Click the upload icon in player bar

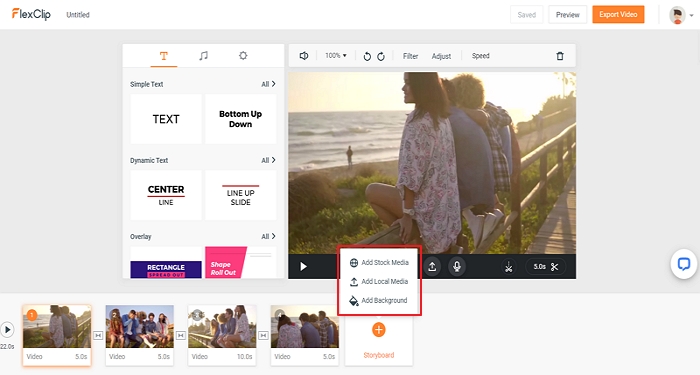[x=432, y=267]
